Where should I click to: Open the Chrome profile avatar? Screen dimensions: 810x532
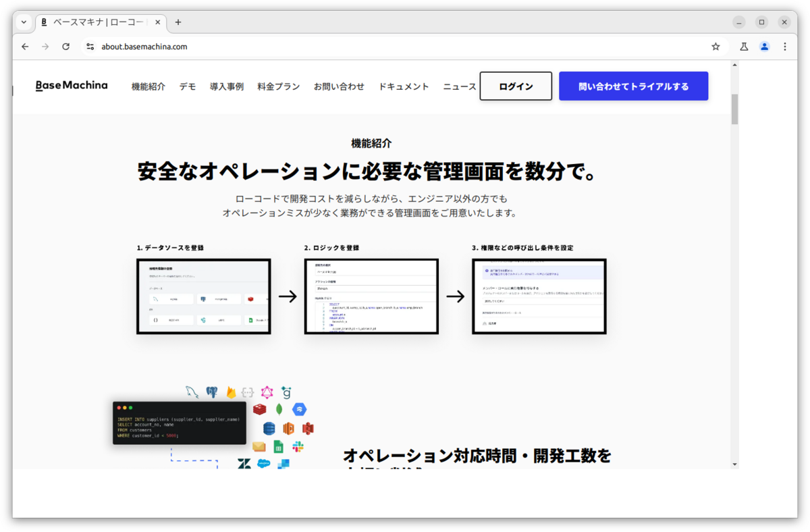(764, 47)
